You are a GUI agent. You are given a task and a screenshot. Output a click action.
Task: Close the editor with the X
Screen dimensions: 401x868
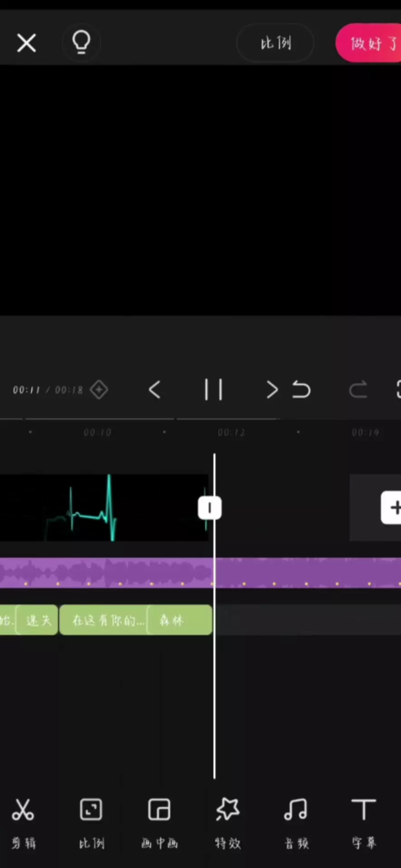point(26,43)
